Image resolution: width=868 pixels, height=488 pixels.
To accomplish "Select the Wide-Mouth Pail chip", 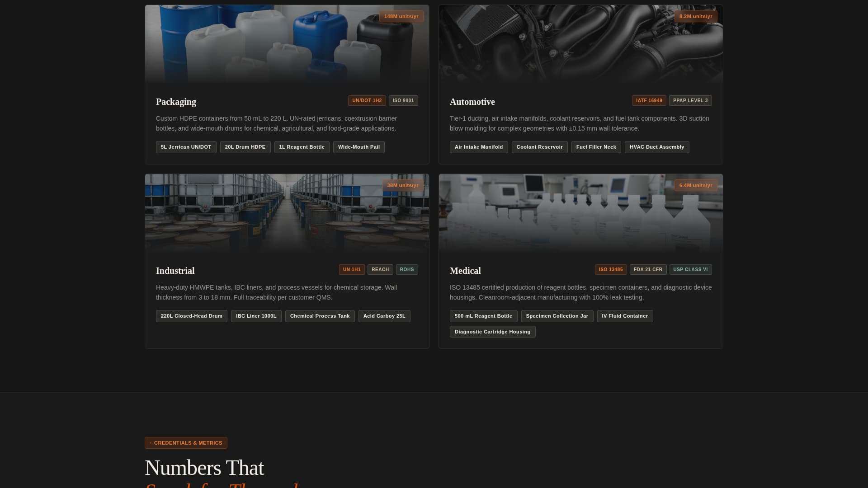I will (x=359, y=147).
